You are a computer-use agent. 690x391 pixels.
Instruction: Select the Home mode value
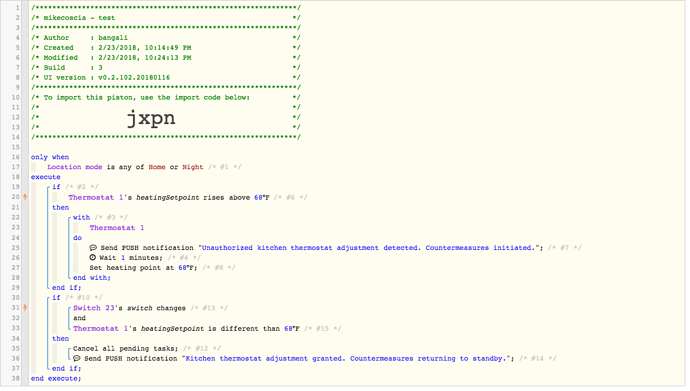pos(157,167)
